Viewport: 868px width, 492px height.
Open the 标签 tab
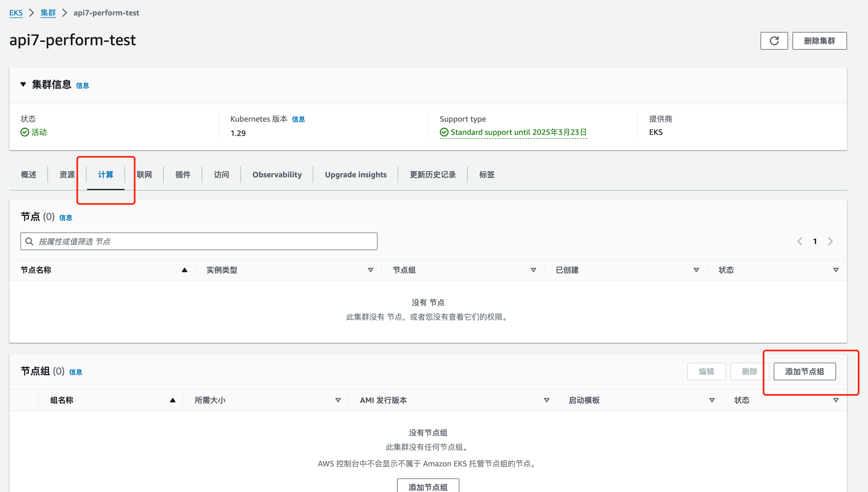point(487,175)
